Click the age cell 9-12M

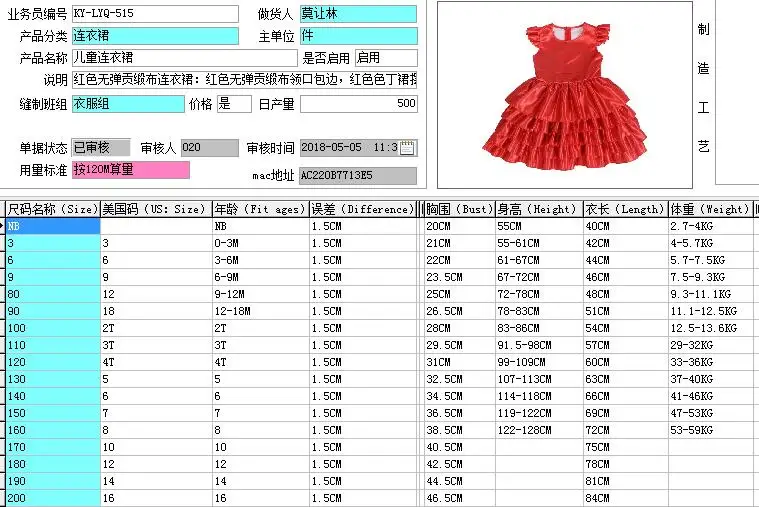[261, 294]
